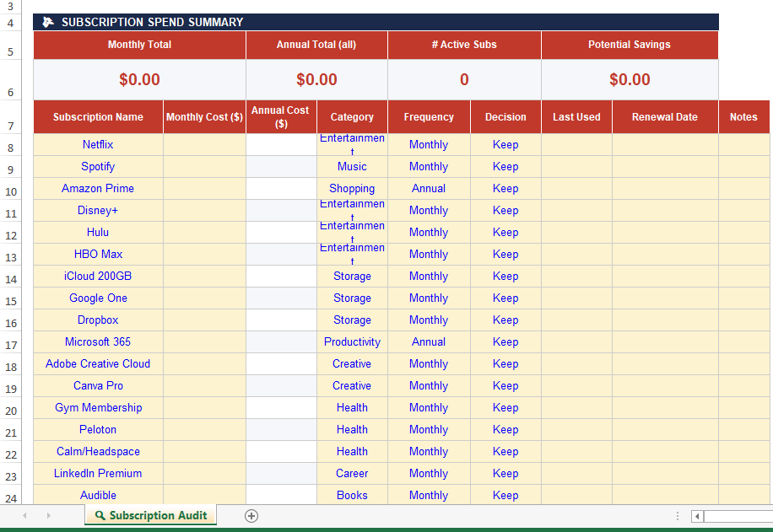Select the Amazon Prime cell
The width and height of the screenshot is (773, 532).
tap(98, 189)
